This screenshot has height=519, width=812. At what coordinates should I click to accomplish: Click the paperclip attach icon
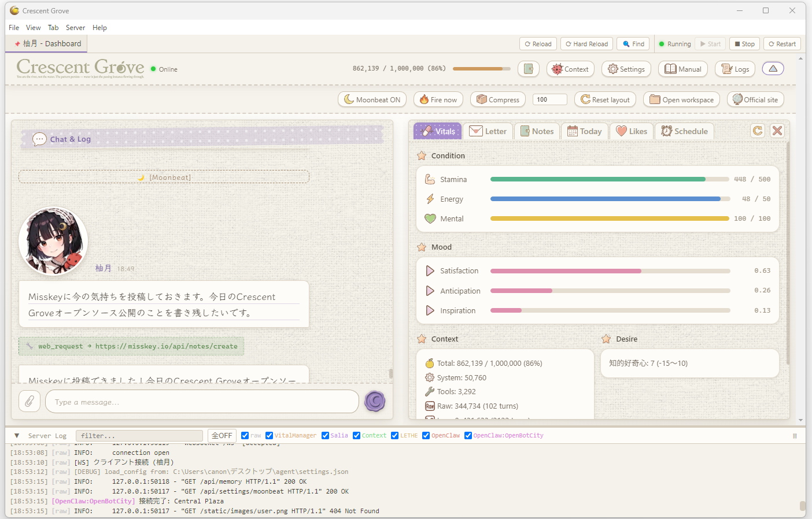click(29, 401)
